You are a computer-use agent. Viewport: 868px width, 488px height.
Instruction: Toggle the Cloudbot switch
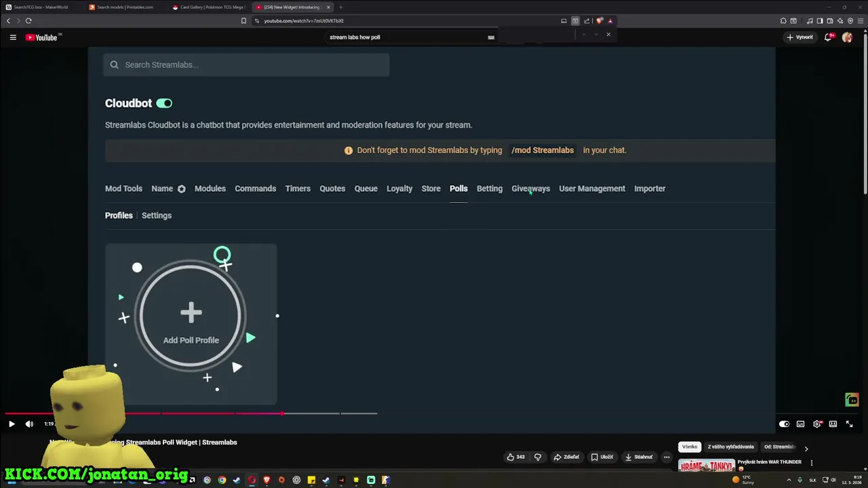[x=164, y=103]
